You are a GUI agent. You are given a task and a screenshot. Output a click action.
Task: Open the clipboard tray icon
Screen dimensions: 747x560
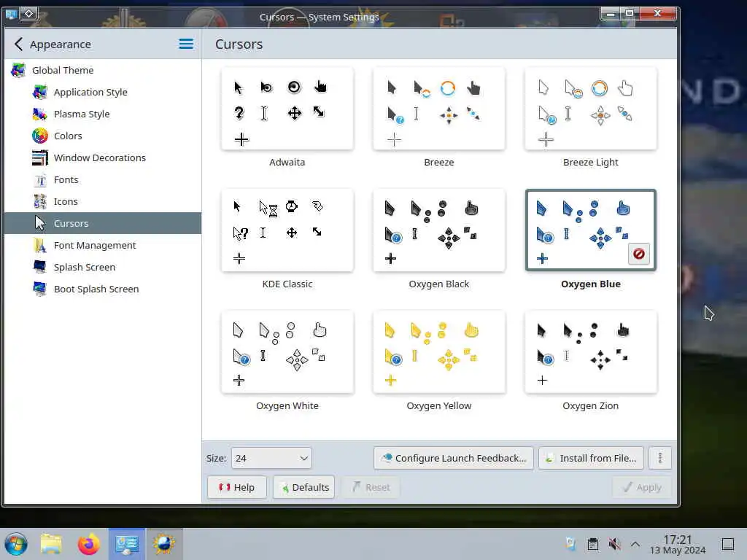point(592,544)
